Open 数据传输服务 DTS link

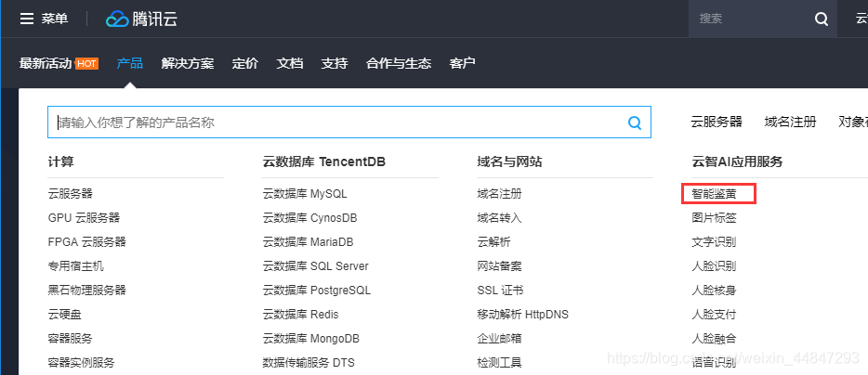(x=309, y=363)
